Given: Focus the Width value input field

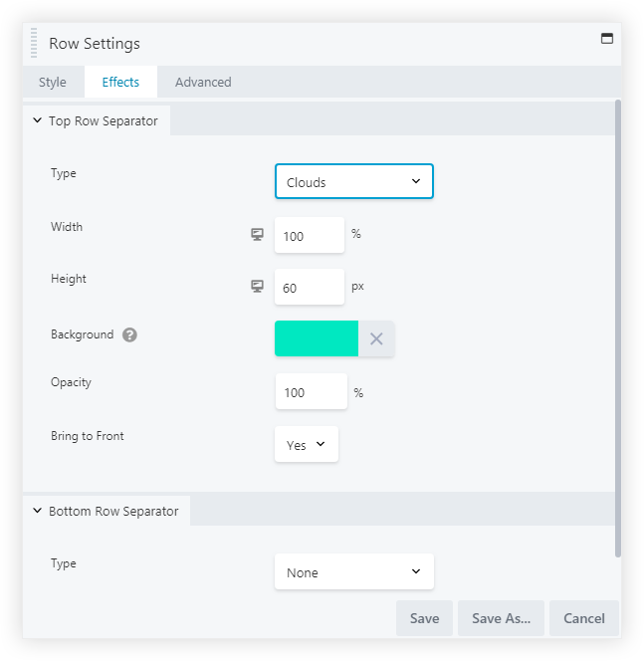Looking at the screenshot, I should [x=309, y=236].
